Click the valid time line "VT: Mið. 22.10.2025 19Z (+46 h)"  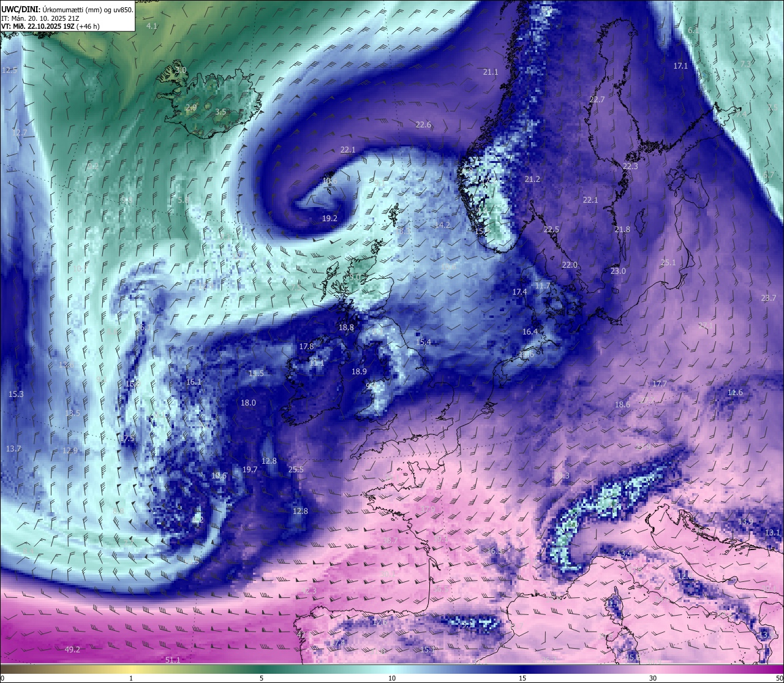50,26
